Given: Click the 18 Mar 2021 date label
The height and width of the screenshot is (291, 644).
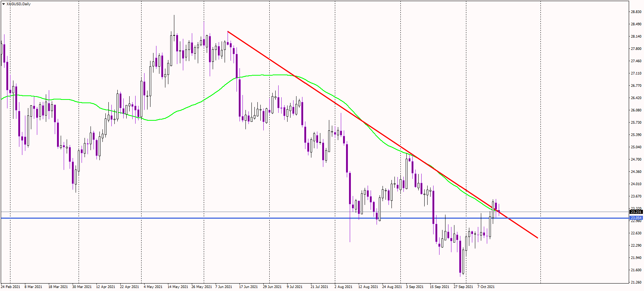Looking at the screenshot, I should pyautogui.click(x=58, y=287).
